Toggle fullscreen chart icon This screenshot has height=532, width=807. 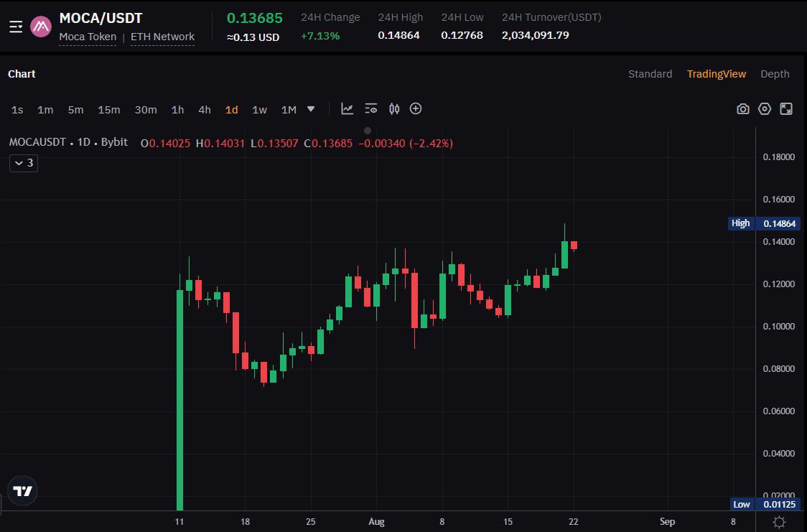coord(786,109)
